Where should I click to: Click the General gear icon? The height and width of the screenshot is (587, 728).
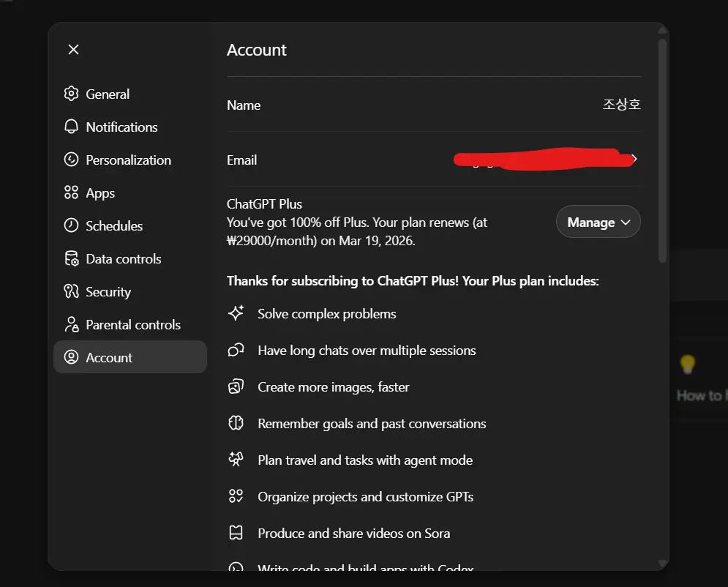(x=71, y=94)
